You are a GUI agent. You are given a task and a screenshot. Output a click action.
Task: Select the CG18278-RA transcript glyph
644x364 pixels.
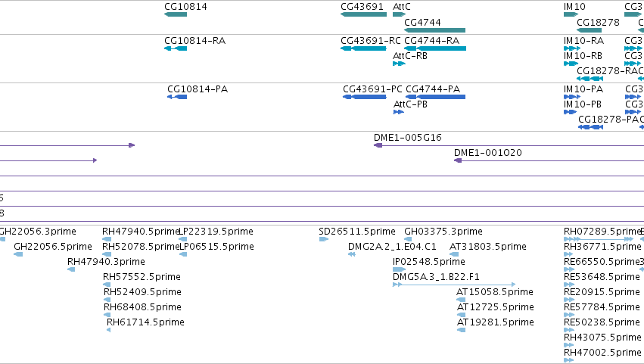coord(590,79)
